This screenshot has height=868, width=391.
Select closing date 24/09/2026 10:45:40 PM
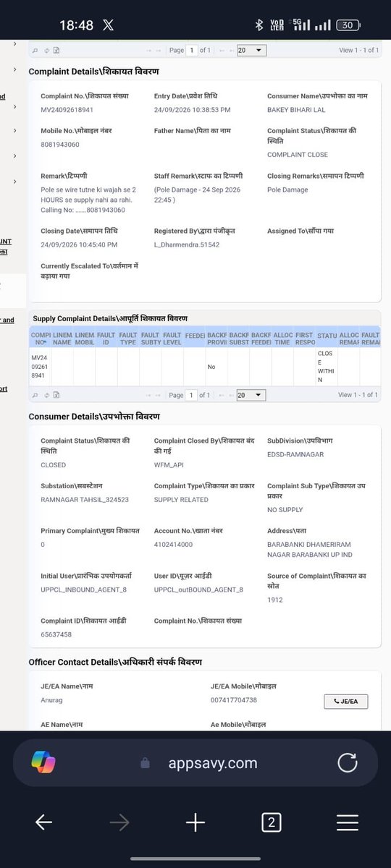click(78, 244)
